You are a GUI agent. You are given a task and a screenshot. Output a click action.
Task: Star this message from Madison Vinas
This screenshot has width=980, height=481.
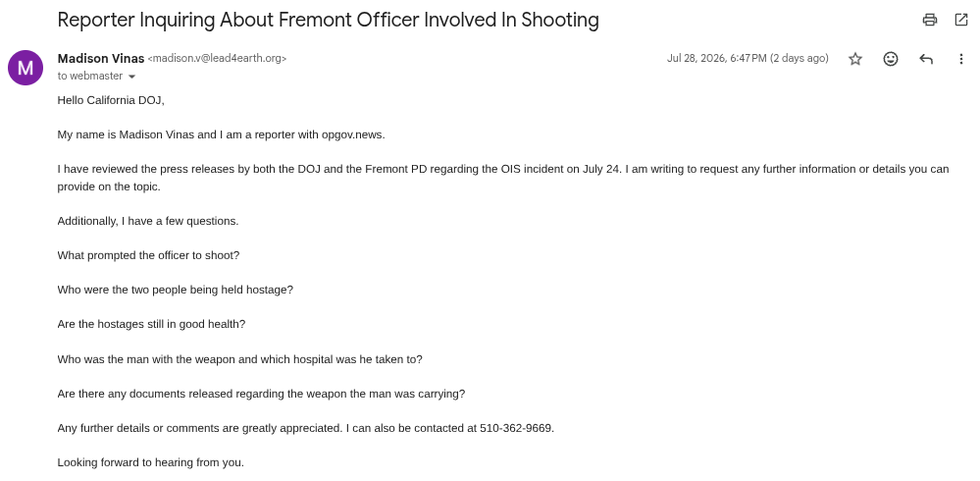(x=855, y=59)
